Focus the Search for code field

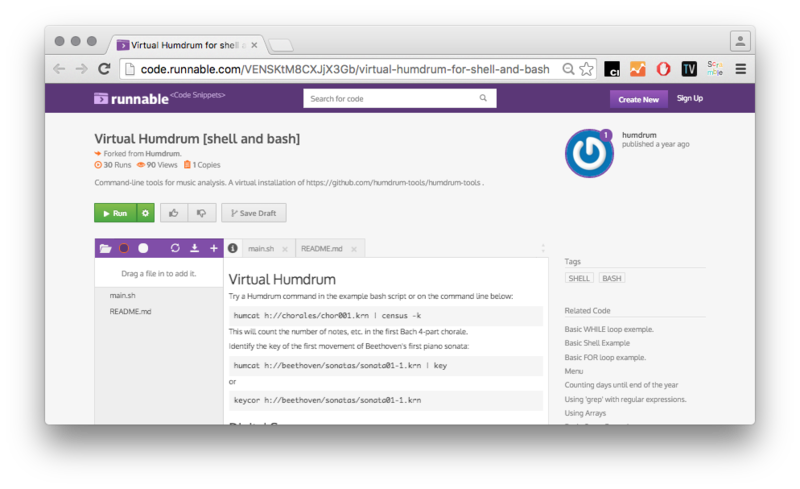click(399, 99)
